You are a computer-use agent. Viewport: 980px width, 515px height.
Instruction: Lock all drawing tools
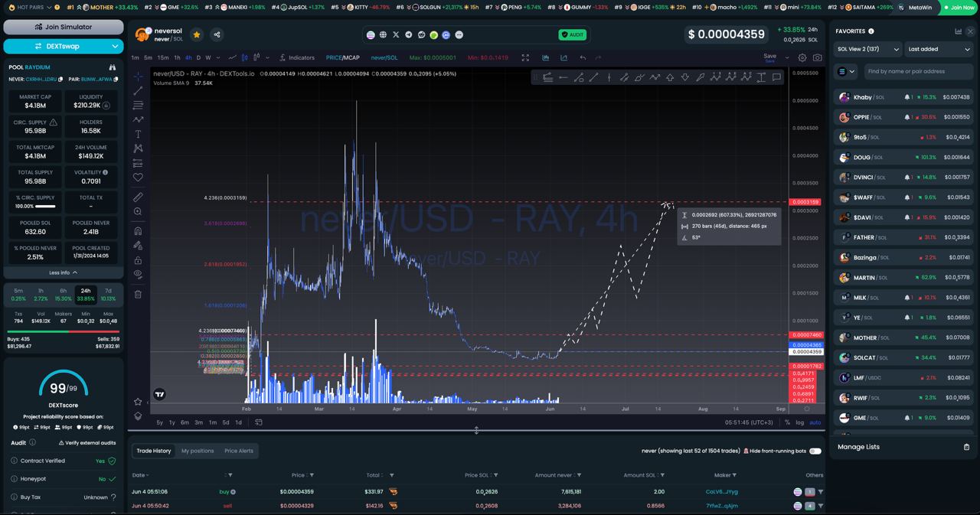[x=138, y=260]
